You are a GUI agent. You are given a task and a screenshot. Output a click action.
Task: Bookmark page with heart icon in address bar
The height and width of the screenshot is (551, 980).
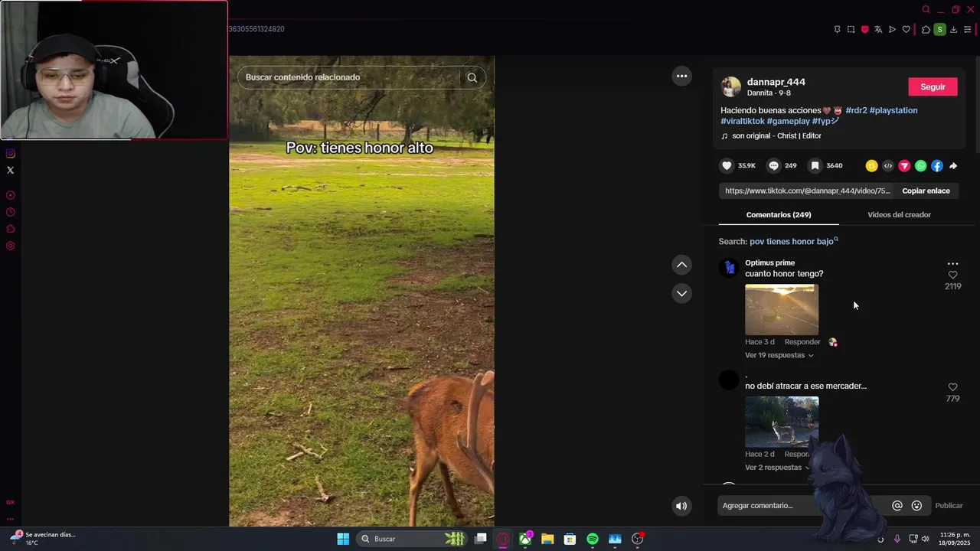pos(906,29)
